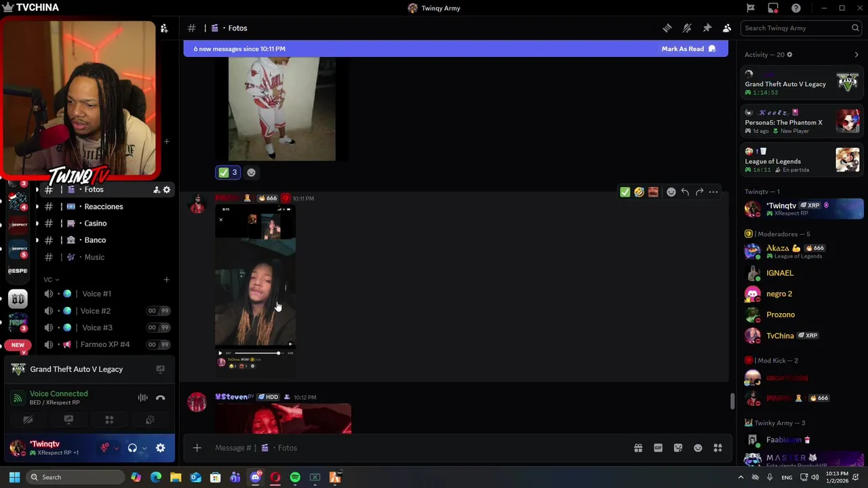
Task: Toggle deafen with headphones icon
Action: [132, 448]
